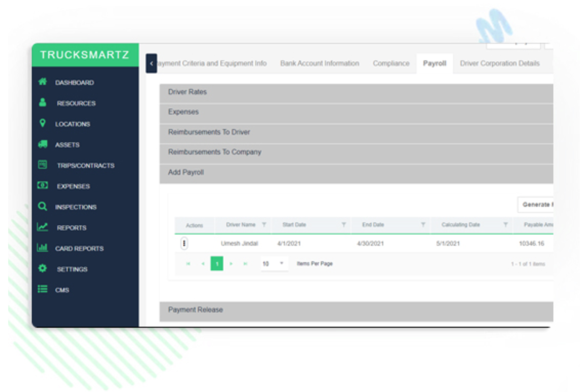Click the 4/1/2021 start date cell
This screenshot has width=588, height=392.
pos(289,244)
